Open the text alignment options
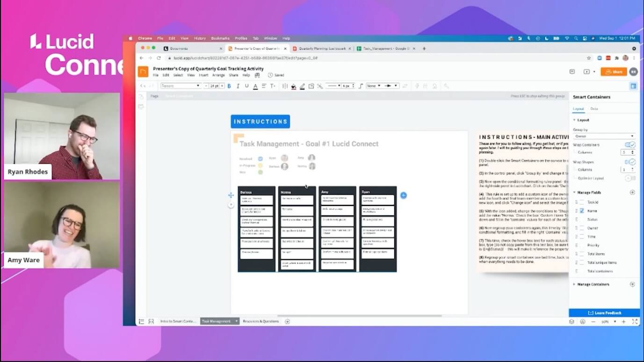 [x=264, y=86]
